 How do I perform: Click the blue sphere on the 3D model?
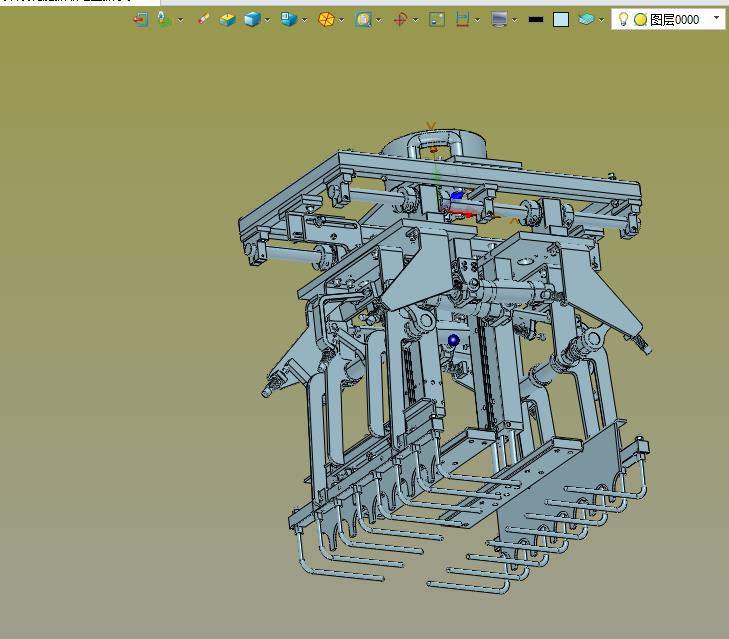[x=453, y=340]
